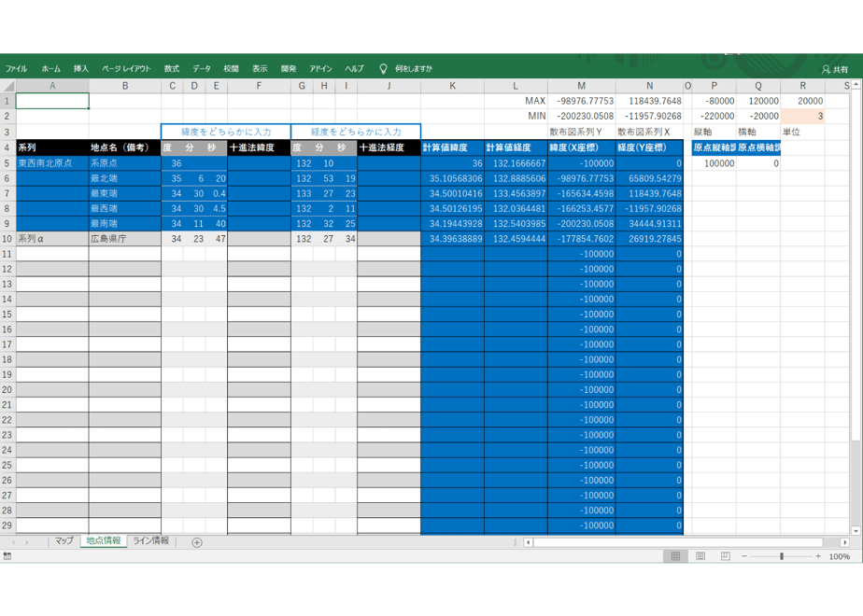Click the zoom slider handle
Image resolution: width=863 pixels, height=616 pixels.
[x=782, y=556]
